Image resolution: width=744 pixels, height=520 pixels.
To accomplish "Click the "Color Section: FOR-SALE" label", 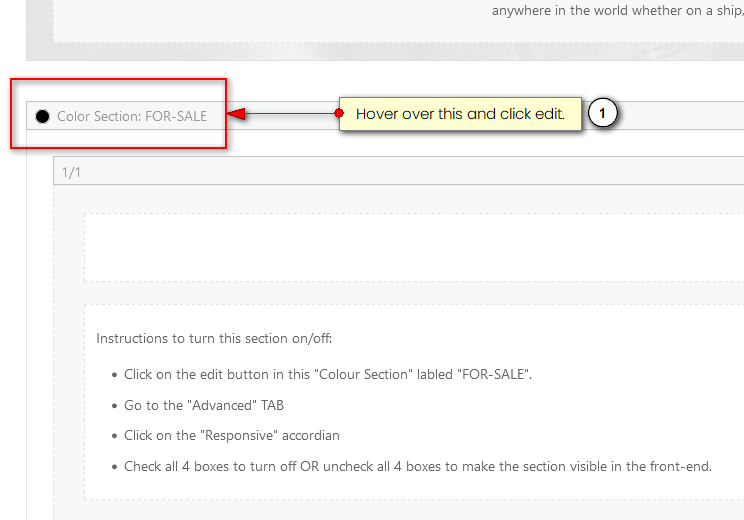I will click(131, 116).
